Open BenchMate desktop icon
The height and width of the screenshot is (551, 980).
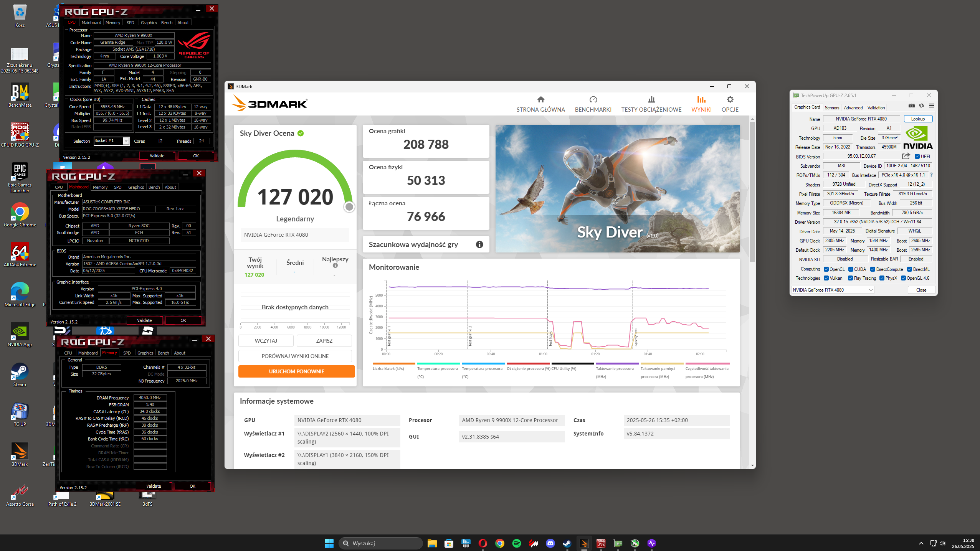tap(20, 96)
